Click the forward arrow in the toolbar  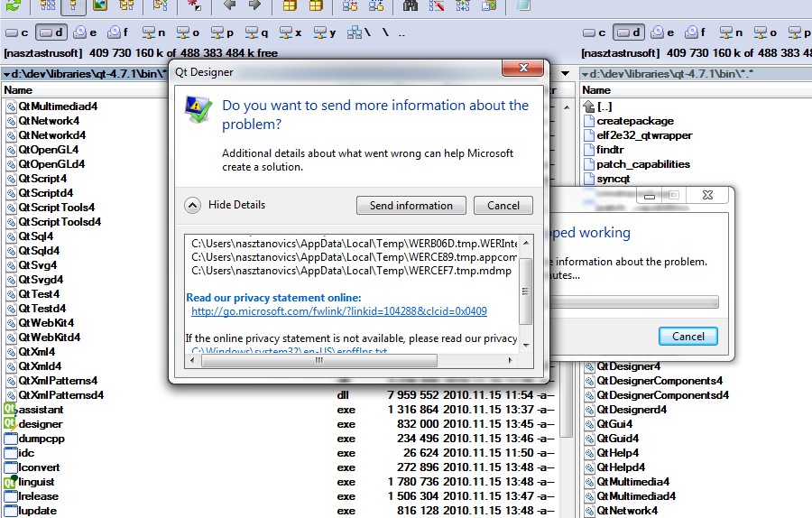(x=254, y=5)
